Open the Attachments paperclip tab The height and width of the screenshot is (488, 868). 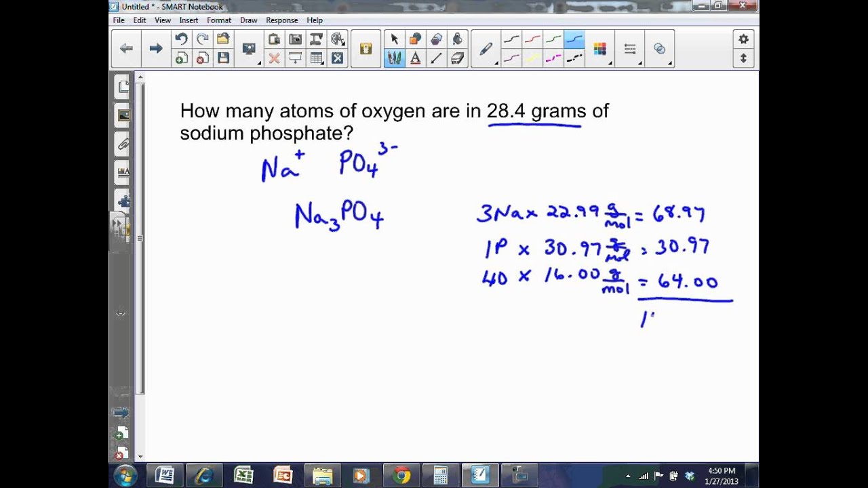pos(123,144)
